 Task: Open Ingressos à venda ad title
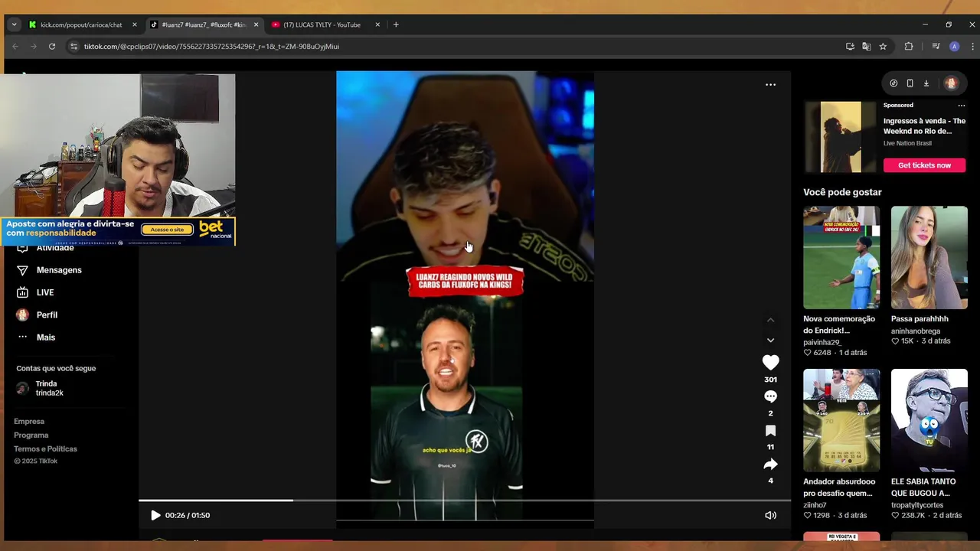924,126
